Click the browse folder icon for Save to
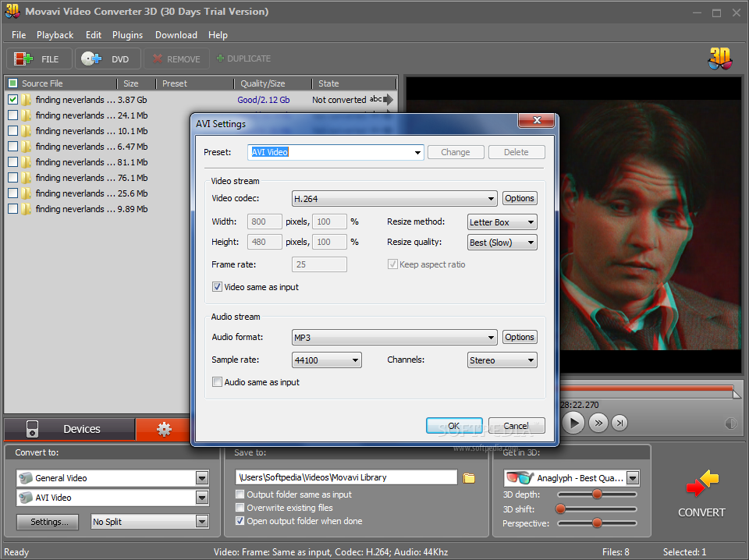Image resolution: width=749 pixels, height=560 pixels. [x=469, y=478]
